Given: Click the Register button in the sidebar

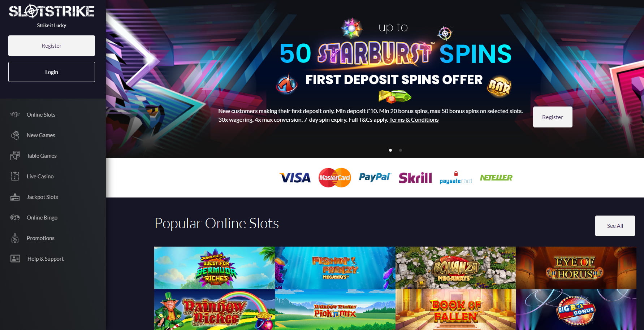Looking at the screenshot, I should tap(52, 45).
